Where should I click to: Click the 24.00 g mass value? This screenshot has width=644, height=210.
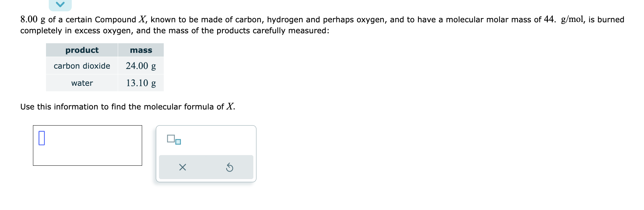tap(141, 66)
